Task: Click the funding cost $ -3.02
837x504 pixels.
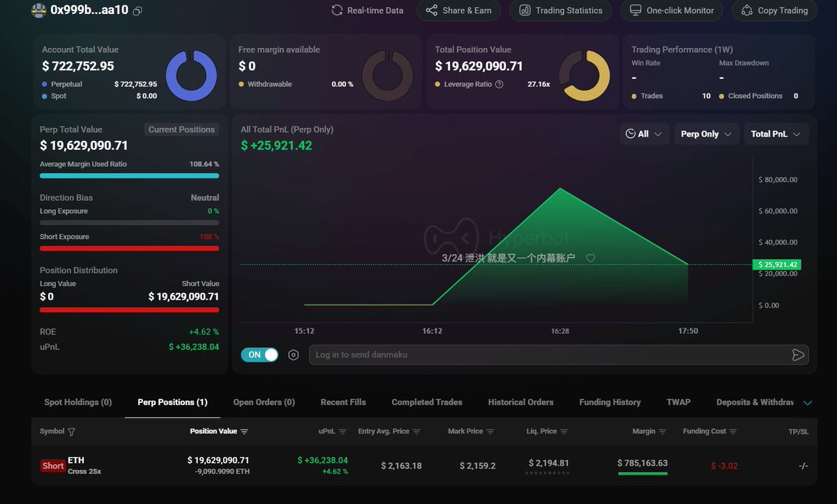Action: point(724,466)
